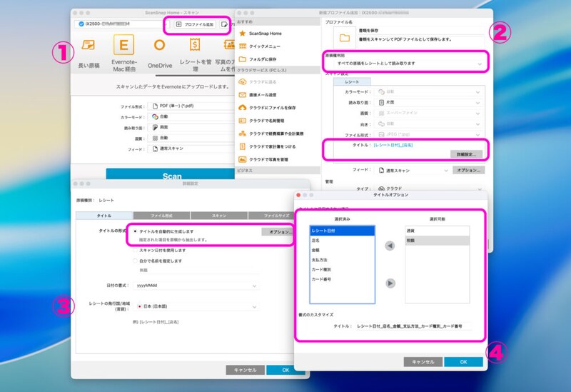
Task: Switch to the スキャン tab
Action: click(x=218, y=215)
